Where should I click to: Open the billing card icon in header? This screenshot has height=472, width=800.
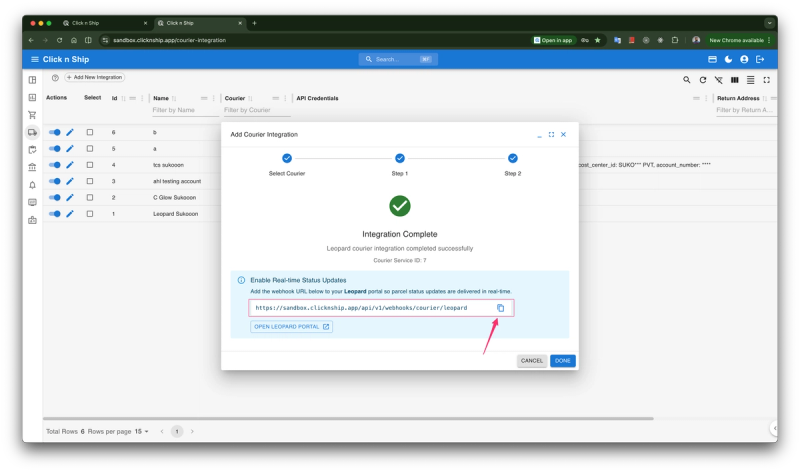coord(712,59)
